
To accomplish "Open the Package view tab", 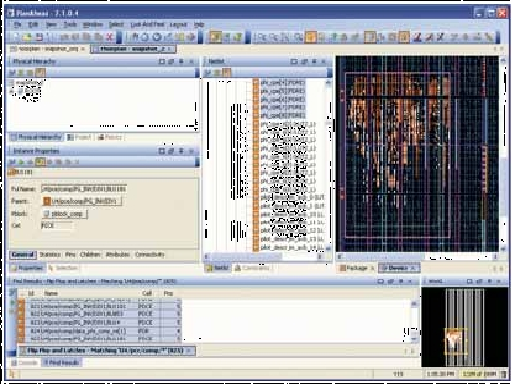I will [354, 268].
